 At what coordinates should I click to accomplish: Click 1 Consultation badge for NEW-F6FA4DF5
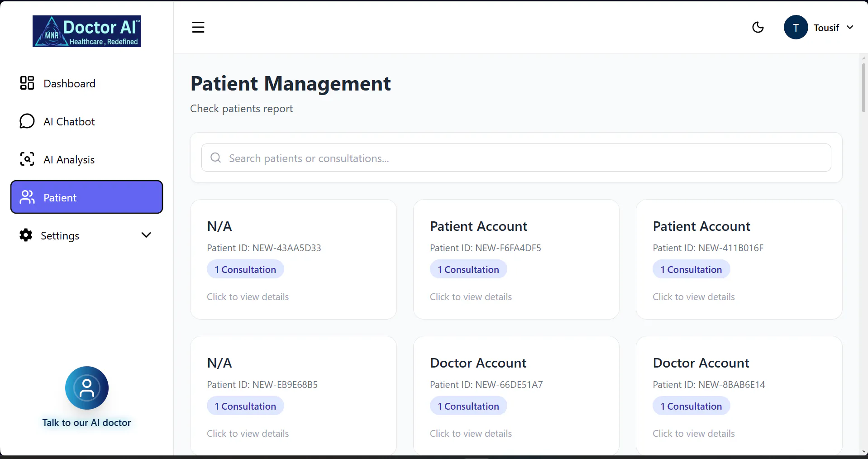[x=468, y=269]
